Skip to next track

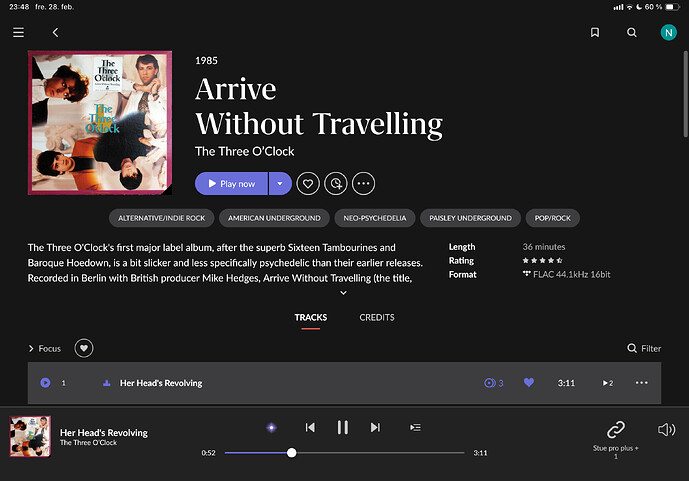click(375, 427)
